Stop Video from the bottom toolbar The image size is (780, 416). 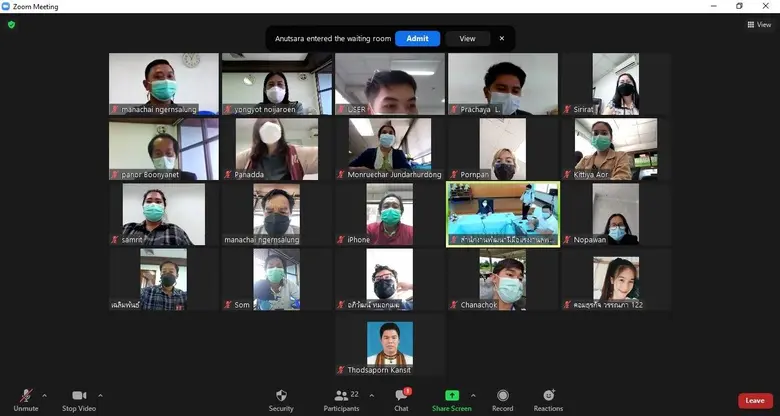click(77, 399)
